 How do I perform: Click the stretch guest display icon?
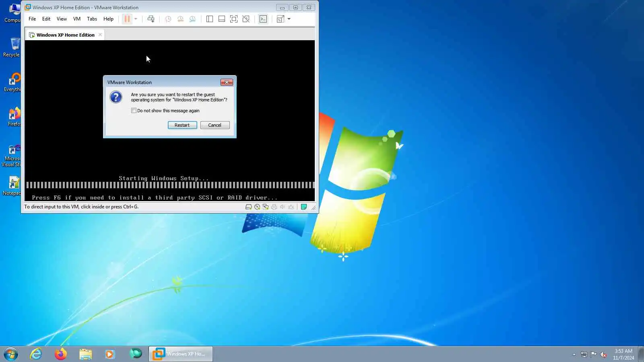pyautogui.click(x=281, y=19)
